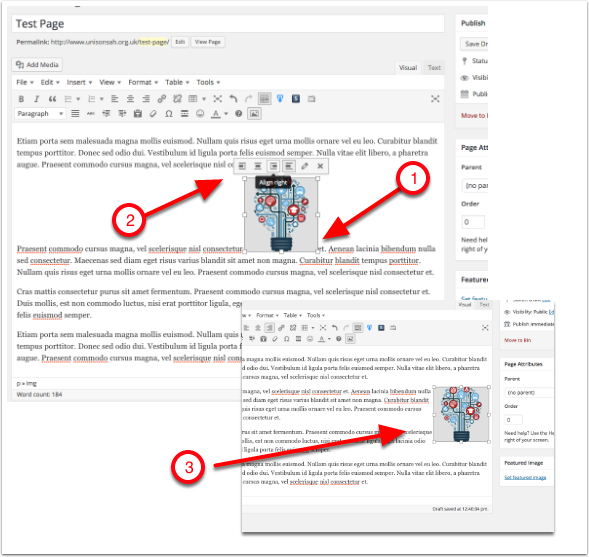
Task: Click the Blockquote icon in the toolbar
Action: point(52,99)
